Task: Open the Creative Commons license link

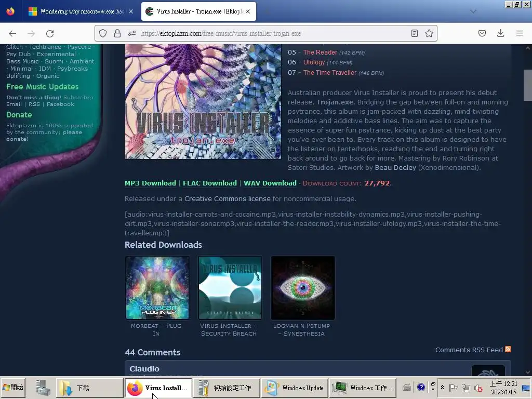Action: coord(228,198)
